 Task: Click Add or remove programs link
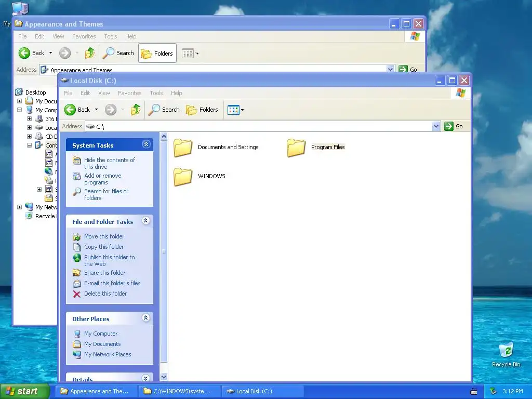[102, 179]
